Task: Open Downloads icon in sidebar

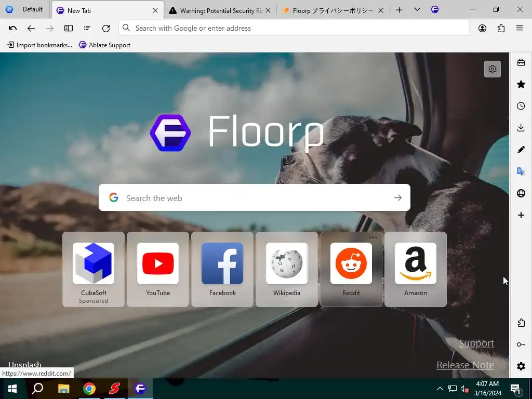Action: click(521, 128)
